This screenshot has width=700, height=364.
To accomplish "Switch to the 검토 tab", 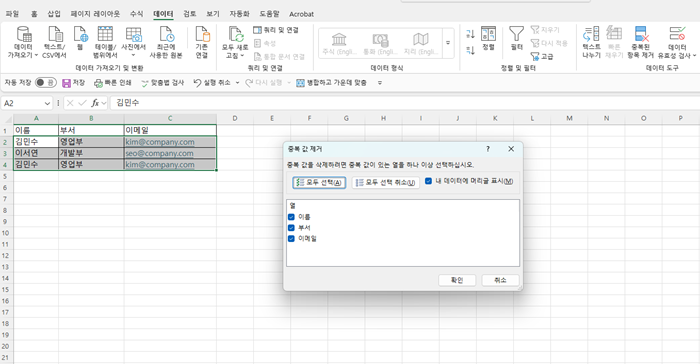I will [190, 14].
